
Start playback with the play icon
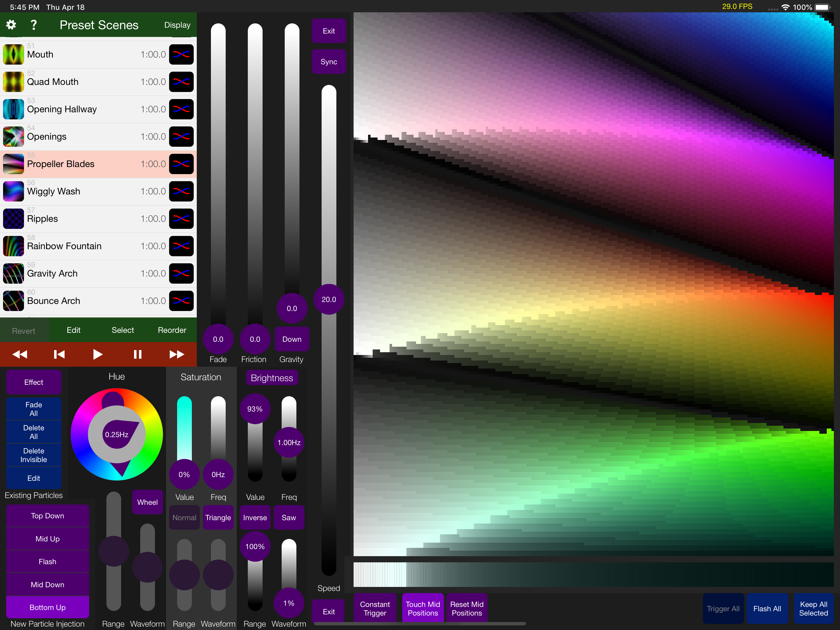[97, 354]
